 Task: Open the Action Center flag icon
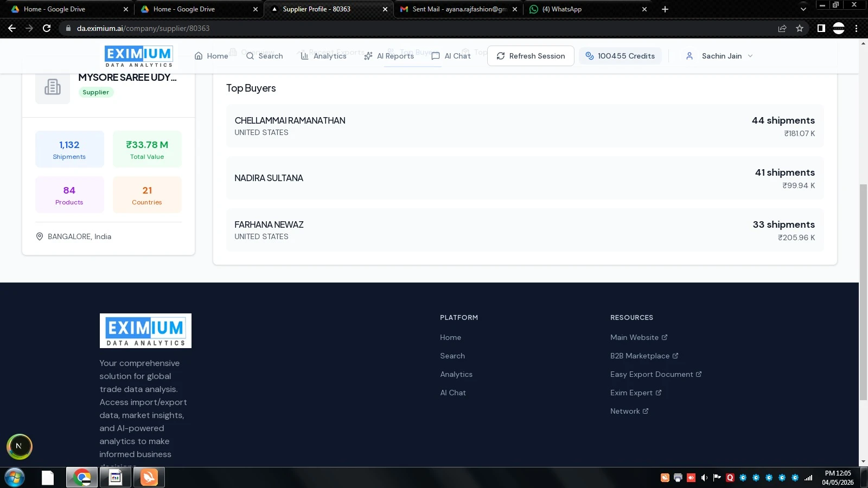717,478
